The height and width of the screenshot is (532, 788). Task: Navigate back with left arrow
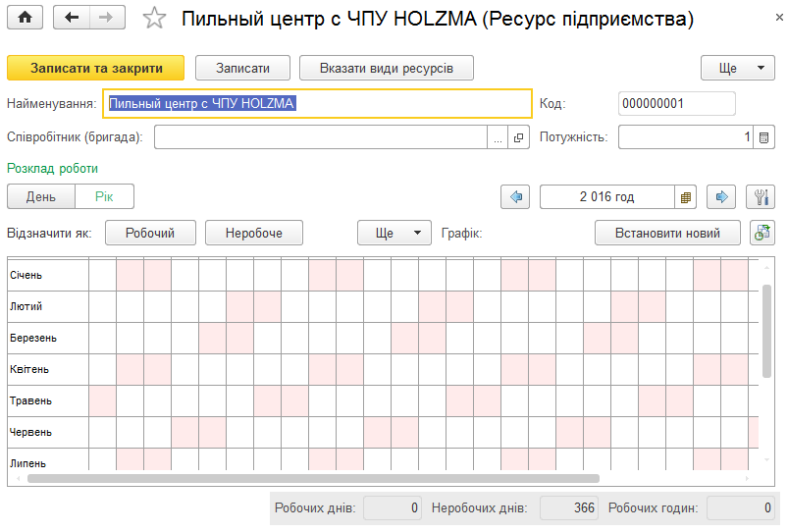click(x=72, y=18)
